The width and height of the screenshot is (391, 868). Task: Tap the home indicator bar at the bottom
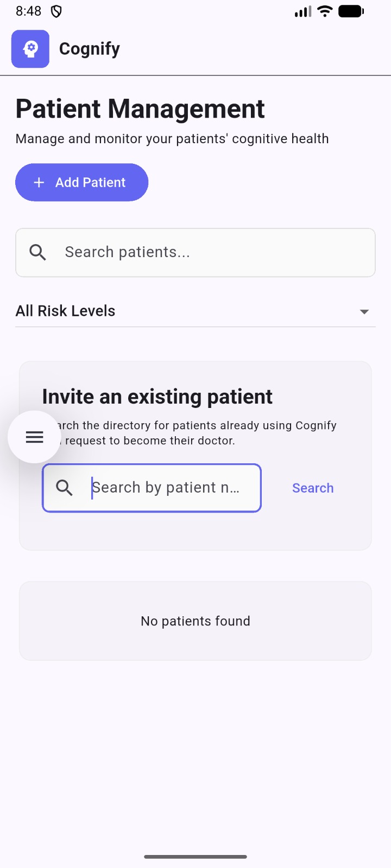(195, 857)
